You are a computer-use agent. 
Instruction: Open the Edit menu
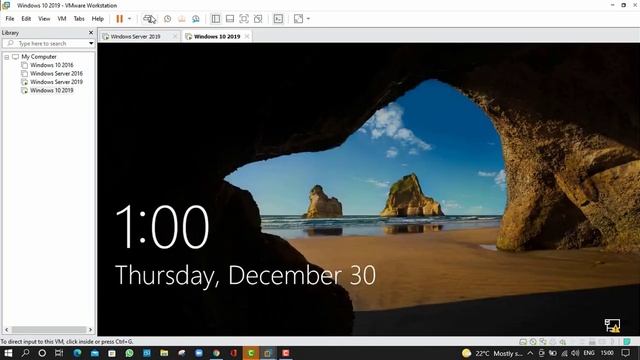click(x=26, y=19)
